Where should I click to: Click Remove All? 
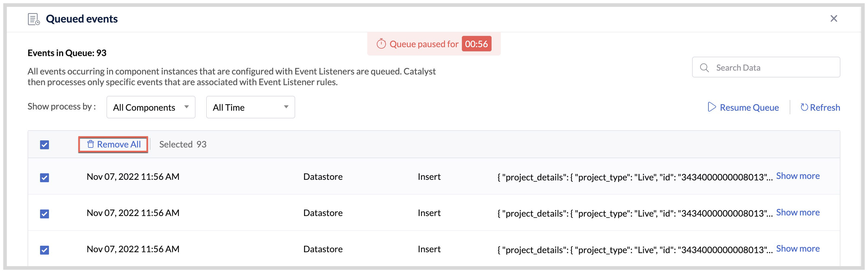[119, 144]
